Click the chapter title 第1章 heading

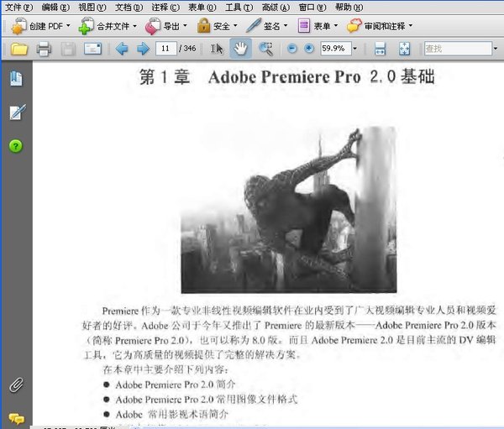[x=286, y=77]
